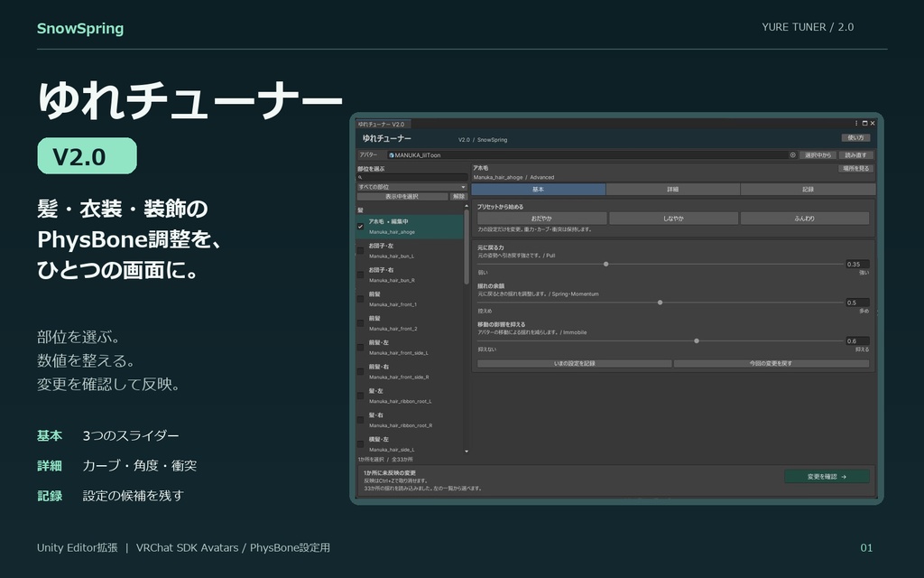
Task: Check the 前髪・左 Manuka_hair_front_side_L checkbox
Action: 361,348
